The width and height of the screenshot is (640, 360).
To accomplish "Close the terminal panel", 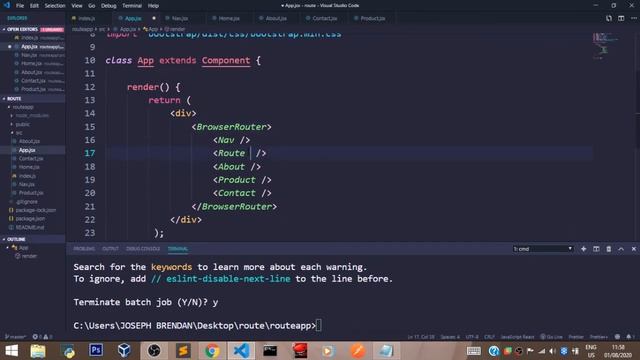I will coord(633,249).
